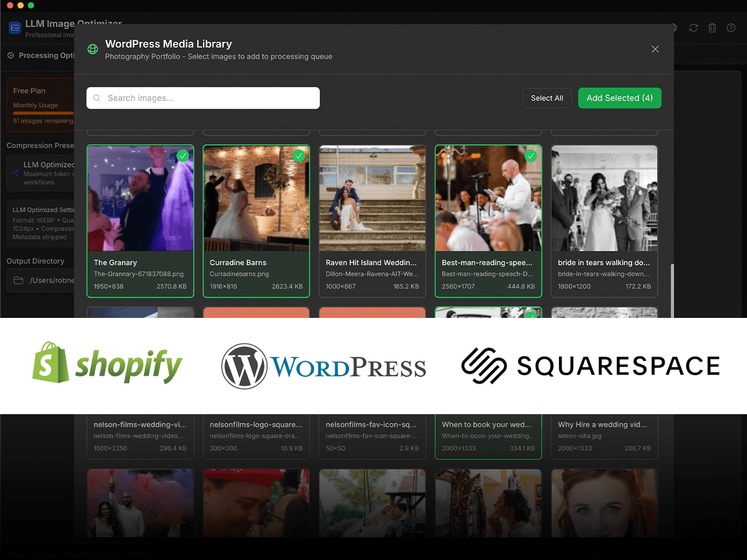Screen dimensions: 747x560
Task: Toggle off the Best-man-reading-speech checkmark
Action: pos(530,156)
